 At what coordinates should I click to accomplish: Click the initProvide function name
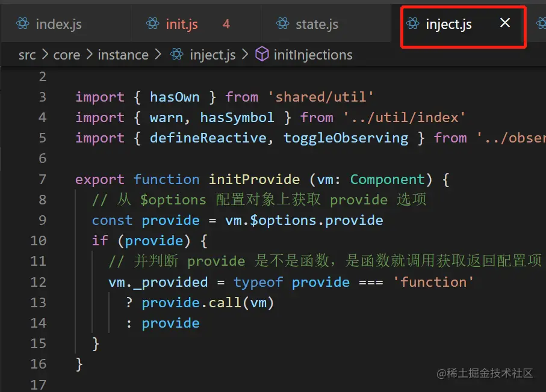(x=254, y=180)
